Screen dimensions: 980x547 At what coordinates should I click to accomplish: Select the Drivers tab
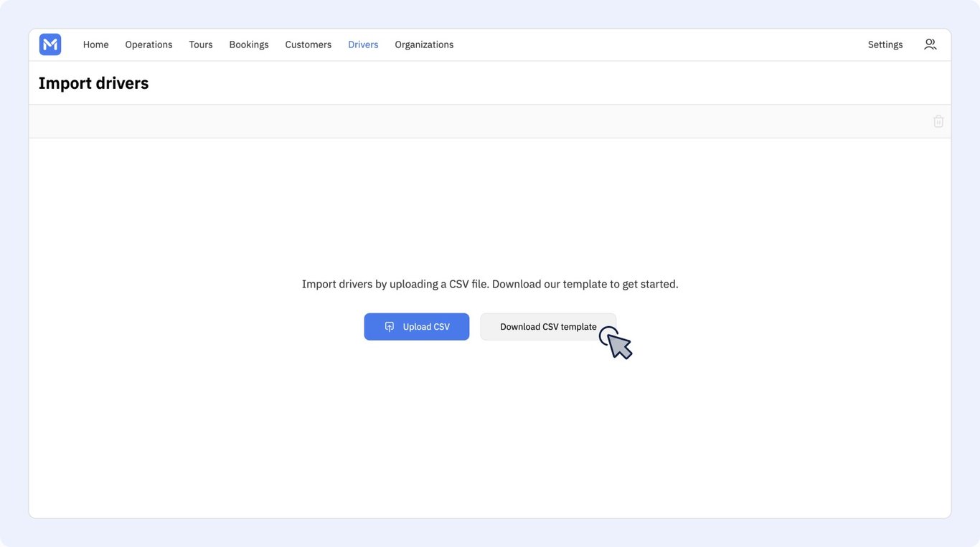pyautogui.click(x=363, y=44)
